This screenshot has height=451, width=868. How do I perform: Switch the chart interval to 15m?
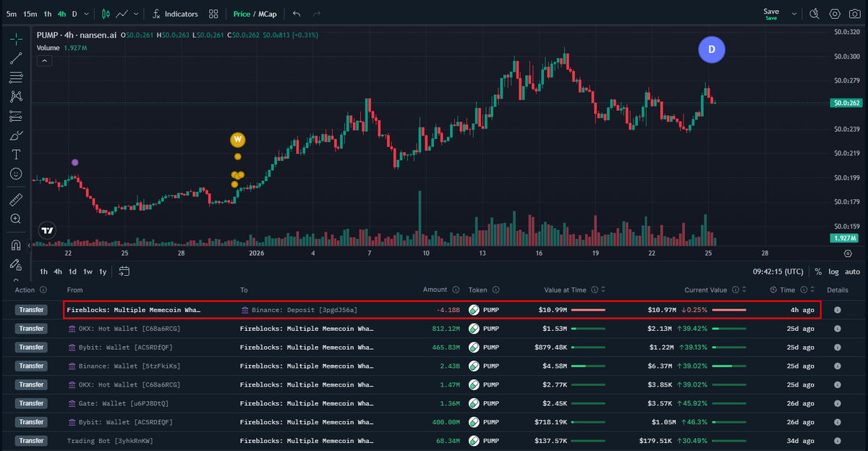click(30, 14)
